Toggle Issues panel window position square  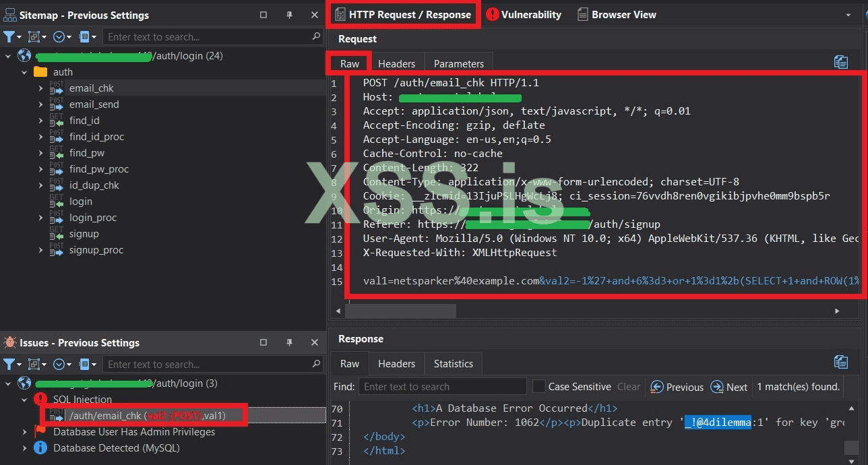(x=263, y=342)
